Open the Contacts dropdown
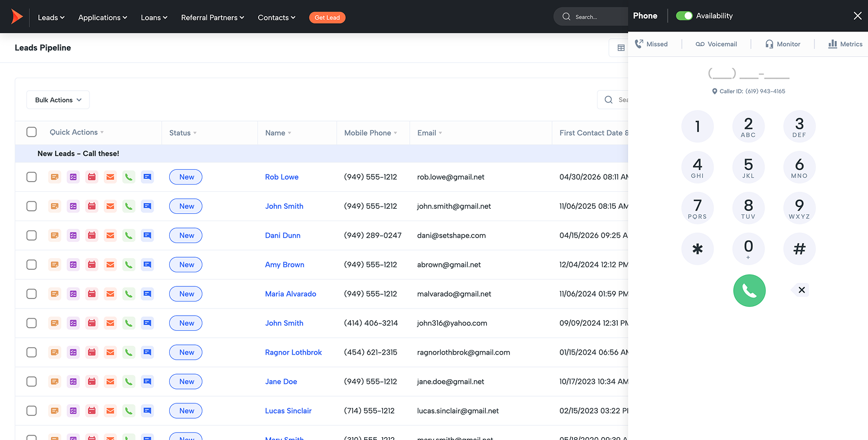The image size is (868, 440). (277, 17)
